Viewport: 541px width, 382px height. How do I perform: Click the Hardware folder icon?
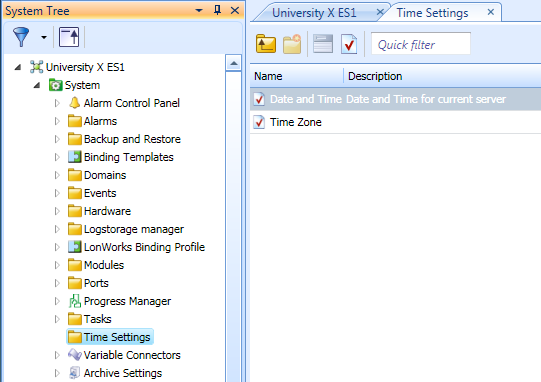tap(75, 211)
